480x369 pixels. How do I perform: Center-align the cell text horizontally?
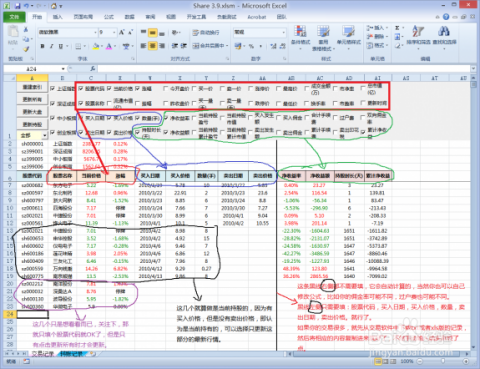152,46
